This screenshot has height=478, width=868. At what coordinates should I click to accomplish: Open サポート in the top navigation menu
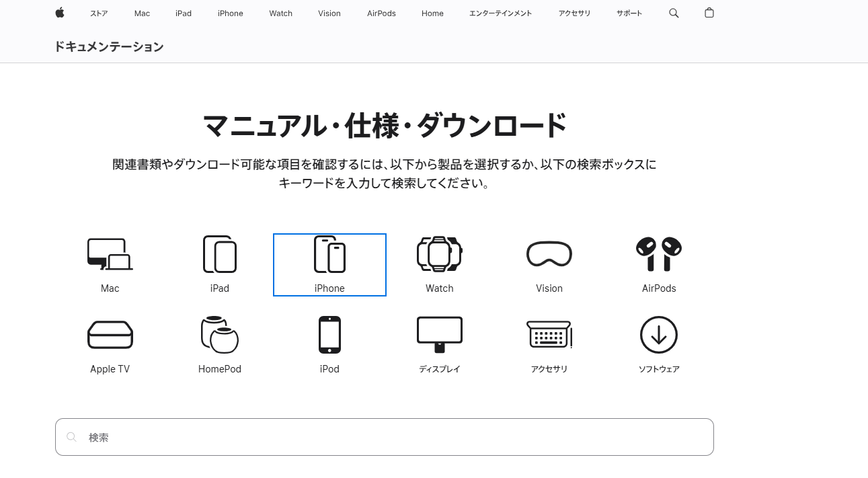(x=629, y=13)
